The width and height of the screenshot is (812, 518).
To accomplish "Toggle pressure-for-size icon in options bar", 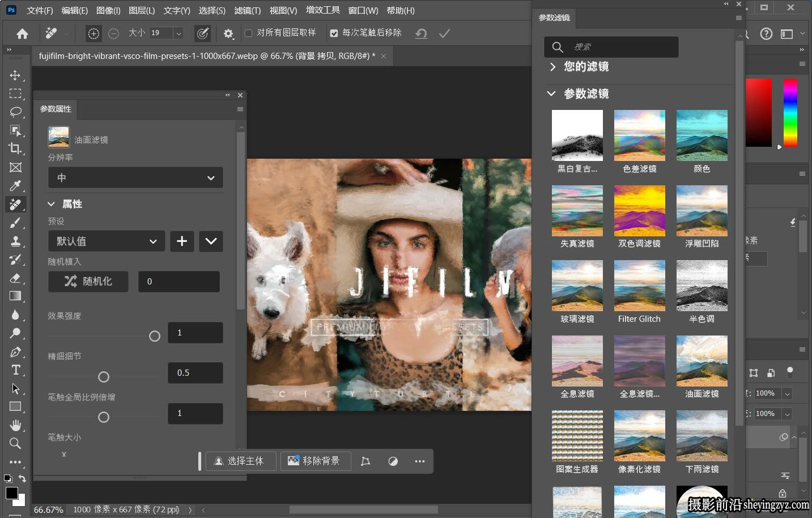I will (x=202, y=34).
